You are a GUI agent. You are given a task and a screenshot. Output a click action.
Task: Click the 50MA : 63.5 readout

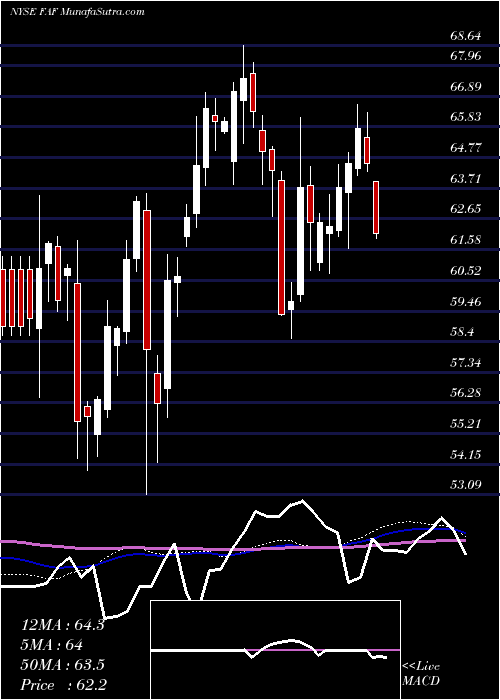(x=62, y=665)
